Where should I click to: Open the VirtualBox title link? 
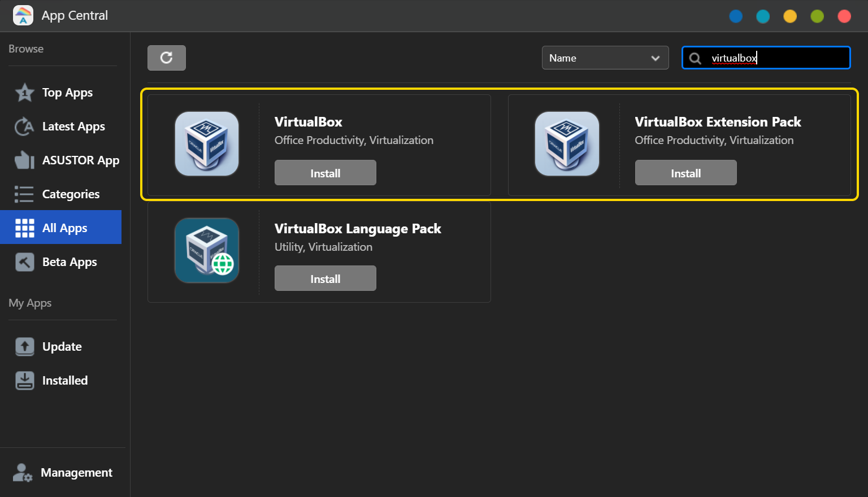(309, 122)
